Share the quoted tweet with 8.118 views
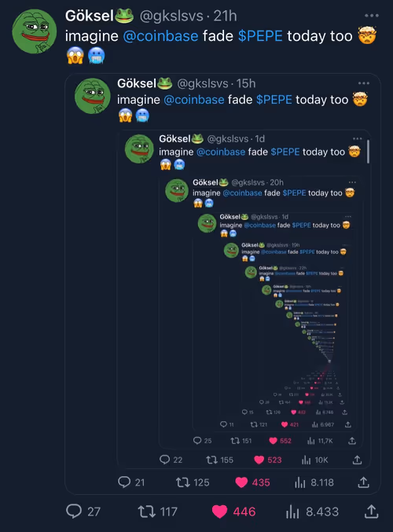This screenshot has height=532, width=393. (x=363, y=482)
